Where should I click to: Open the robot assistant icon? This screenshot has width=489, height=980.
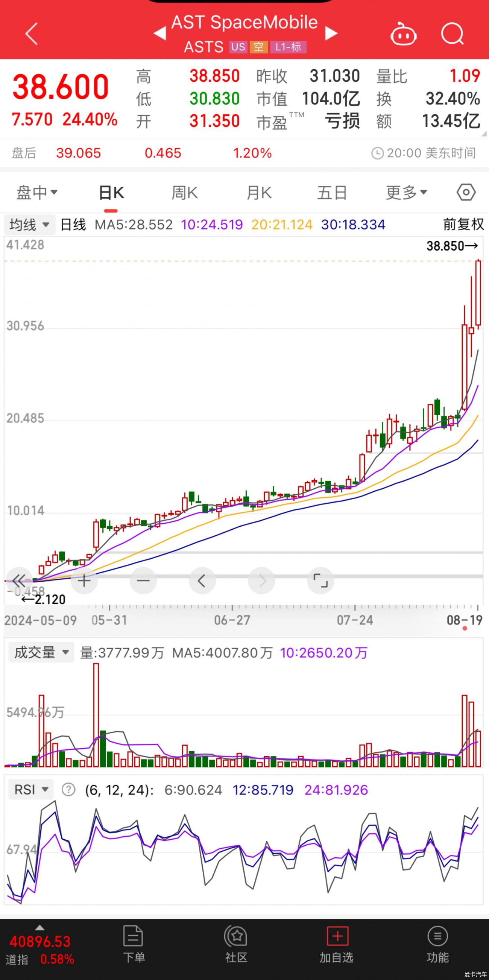tap(403, 34)
